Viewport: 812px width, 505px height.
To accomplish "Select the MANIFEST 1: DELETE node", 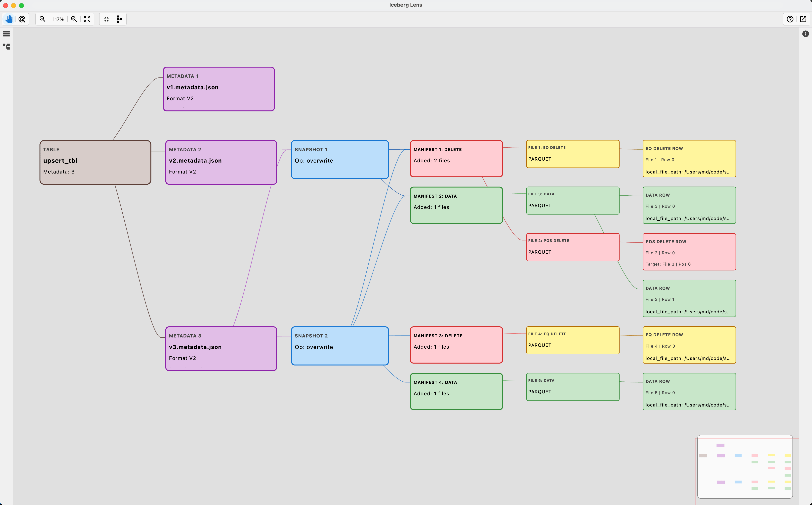I will click(456, 158).
